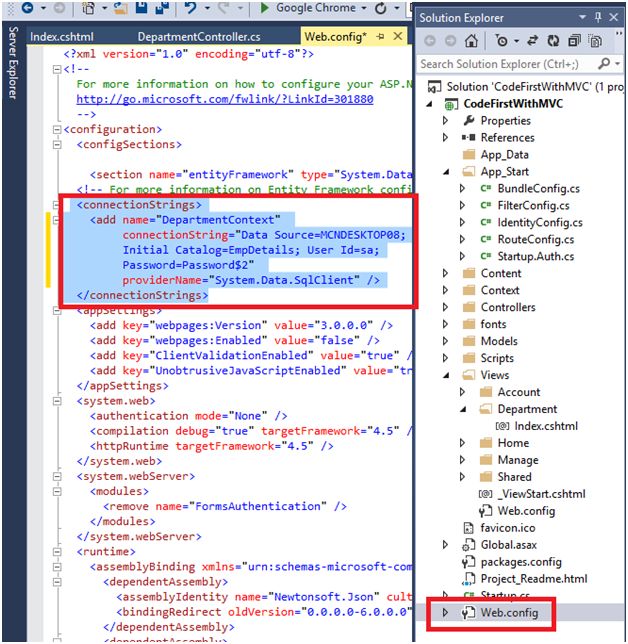The width and height of the screenshot is (628, 644).
Task: Open the Server Explorer side tab
Action: coord(13,62)
